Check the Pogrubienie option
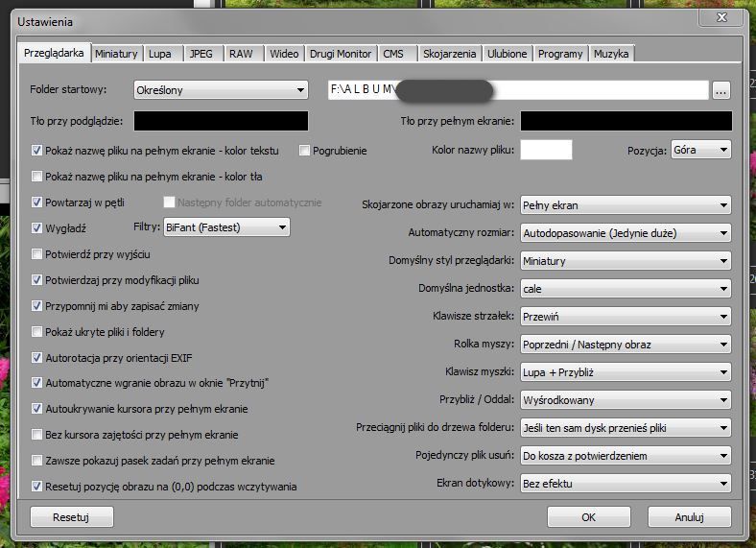The height and width of the screenshot is (548, 756). pyautogui.click(x=305, y=151)
